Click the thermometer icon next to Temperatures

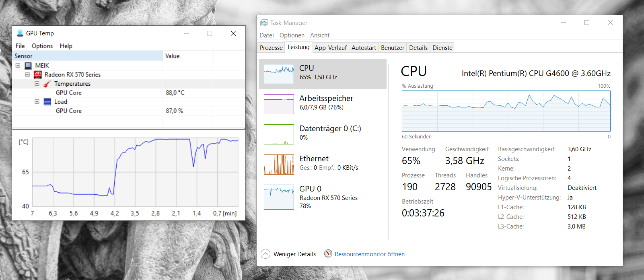(x=47, y=84)
